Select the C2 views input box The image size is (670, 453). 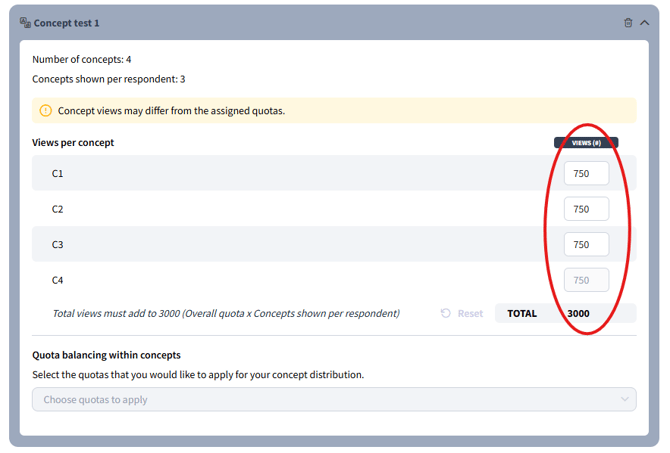coord(586,209)
